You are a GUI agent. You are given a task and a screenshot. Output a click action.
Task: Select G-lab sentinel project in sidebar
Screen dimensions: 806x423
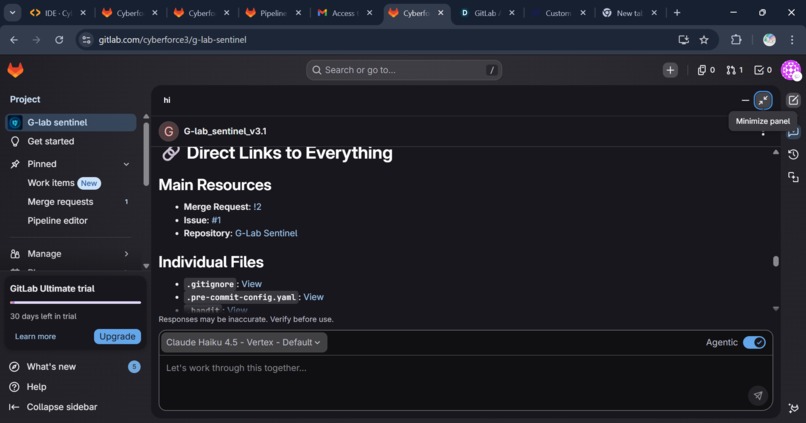(x=71, y=122)
